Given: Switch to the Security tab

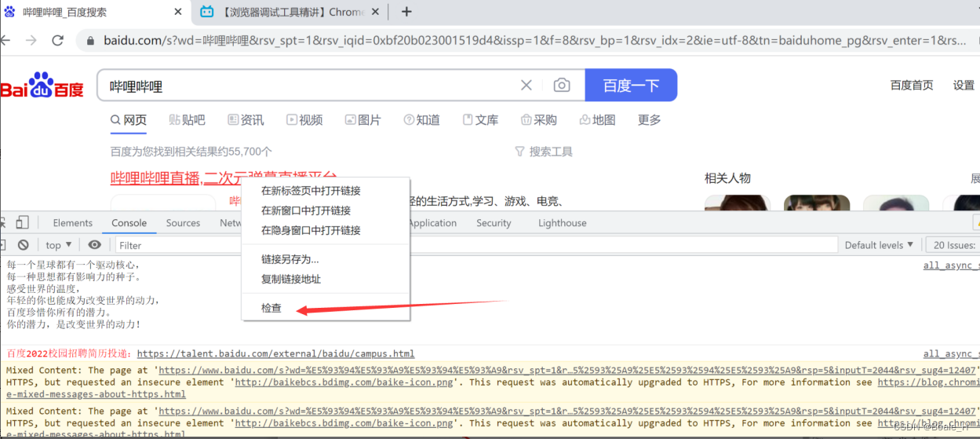Looking at the screenshot, I should click(494, 223).
